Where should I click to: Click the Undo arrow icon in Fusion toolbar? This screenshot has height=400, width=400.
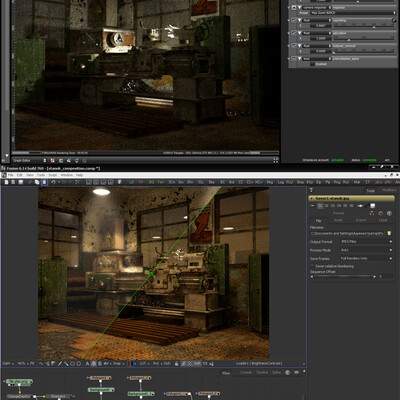coord(53,182)
